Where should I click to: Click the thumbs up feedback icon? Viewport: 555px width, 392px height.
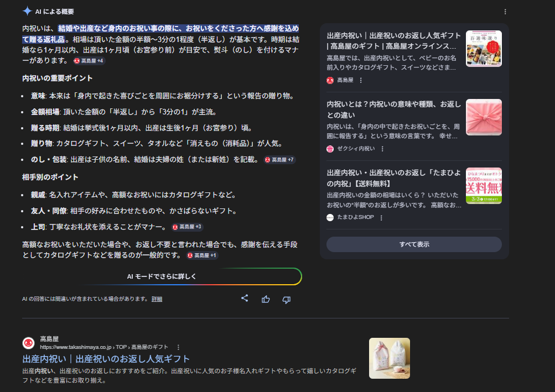pyautogui.click(x=266, y=299)
